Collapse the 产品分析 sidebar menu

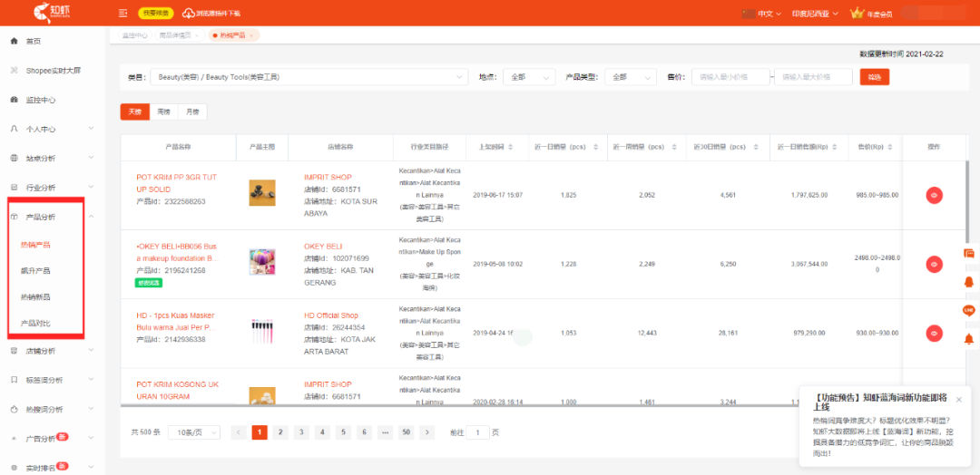coord(92,217)
